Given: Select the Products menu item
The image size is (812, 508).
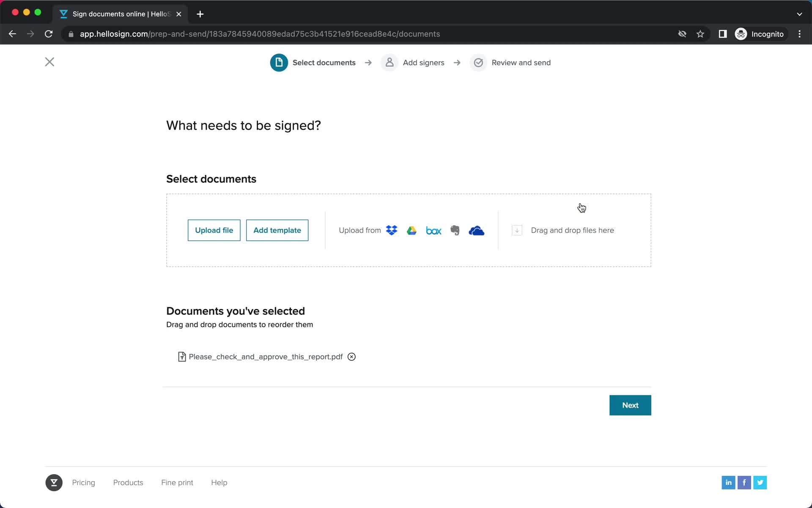Looking at the screenshot, I should [128, 482].
